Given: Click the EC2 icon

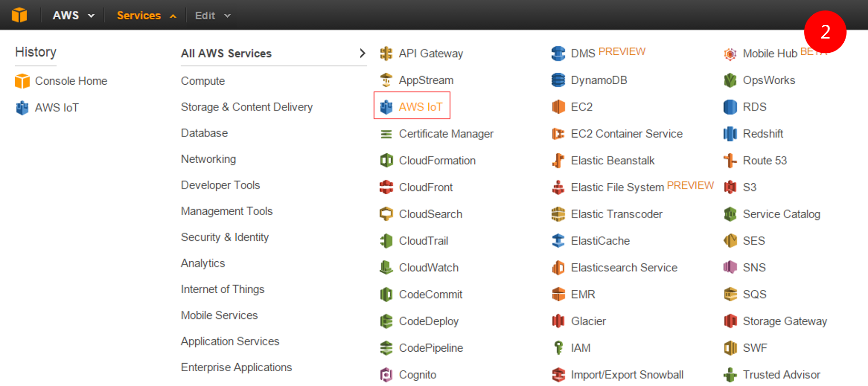Looking at the screenshot, I should click(558, 107).
